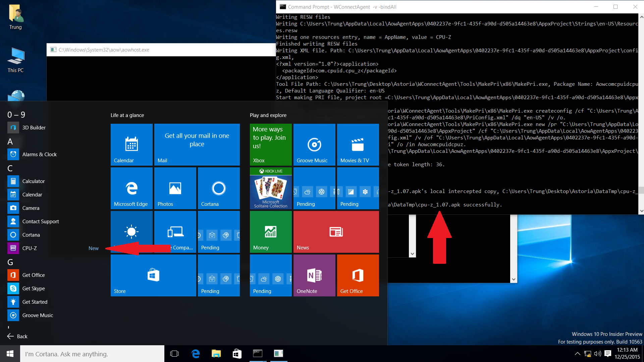Launch the newly installed CPU-Z app

point(54,248)
